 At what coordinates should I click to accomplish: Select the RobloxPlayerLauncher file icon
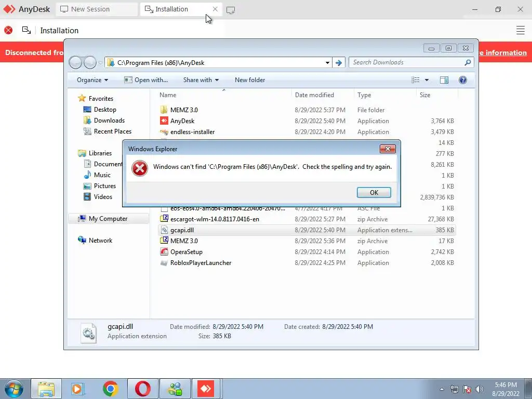click(164, 262)
